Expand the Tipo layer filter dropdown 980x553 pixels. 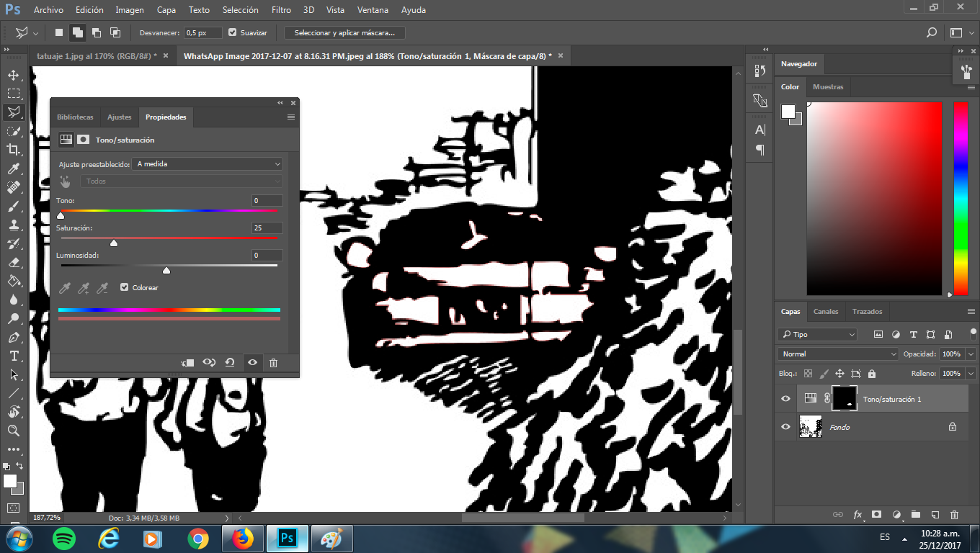click(817, 335)
